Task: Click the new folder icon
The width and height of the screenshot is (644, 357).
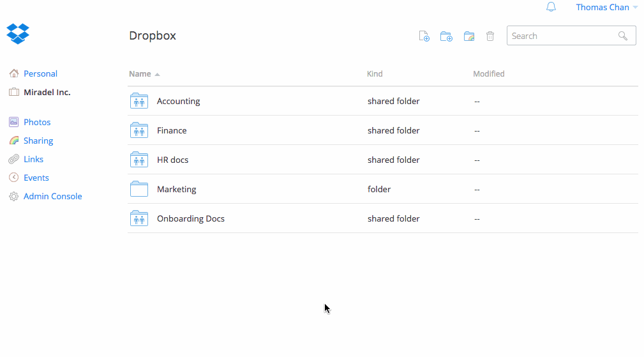Action: 446,36
